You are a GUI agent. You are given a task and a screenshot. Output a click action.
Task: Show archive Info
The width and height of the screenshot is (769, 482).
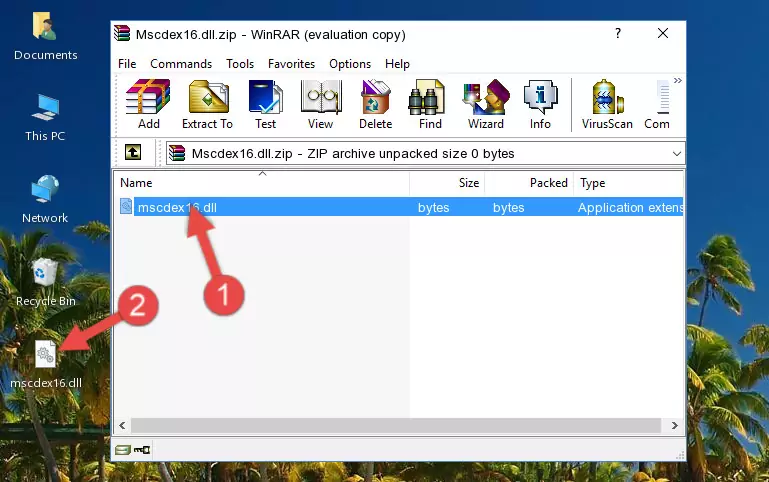coord(540,104)
